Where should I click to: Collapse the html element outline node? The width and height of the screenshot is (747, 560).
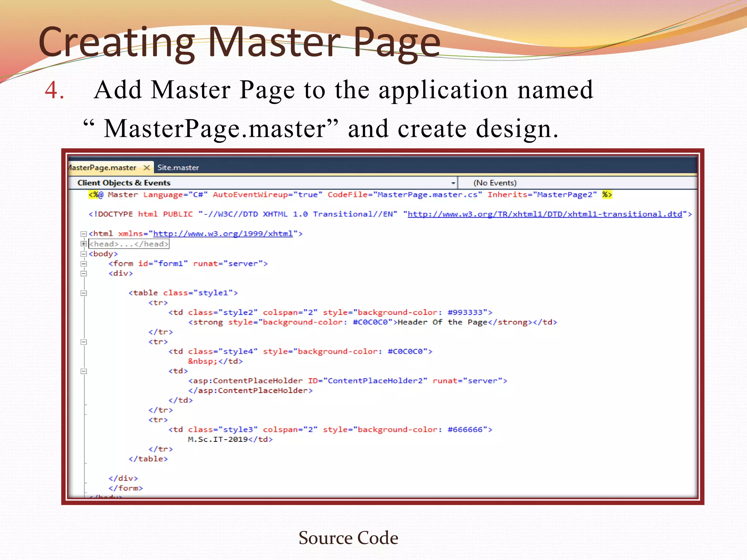pos(84,234)
